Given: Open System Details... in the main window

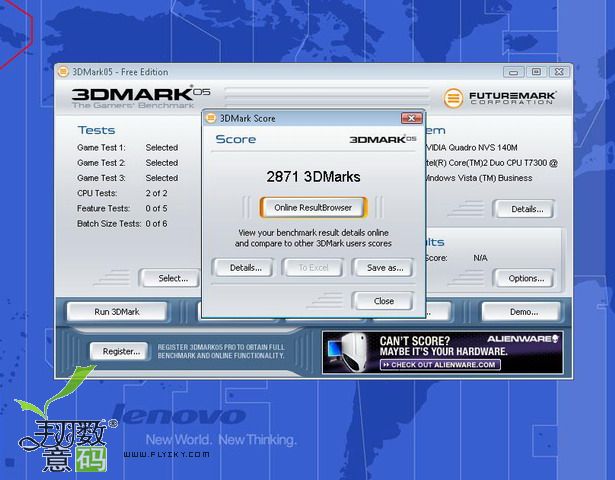Looking at the screenshot, I should tap(526, 209).
